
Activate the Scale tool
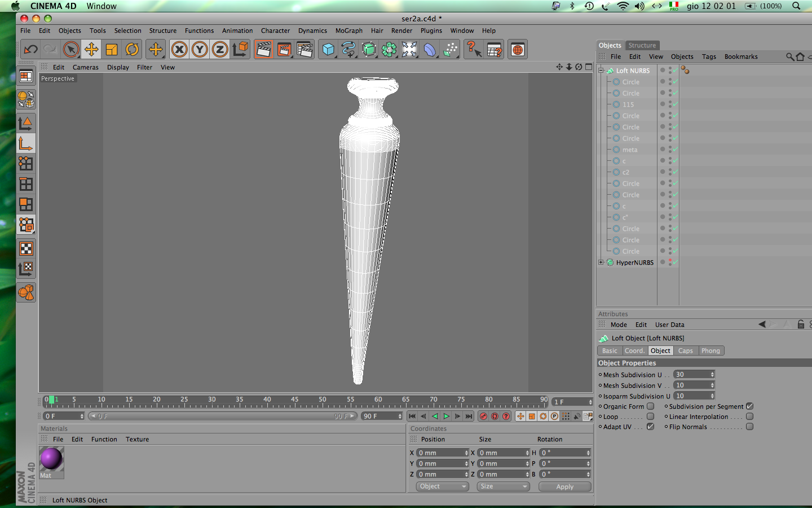(x=112, y=50)
